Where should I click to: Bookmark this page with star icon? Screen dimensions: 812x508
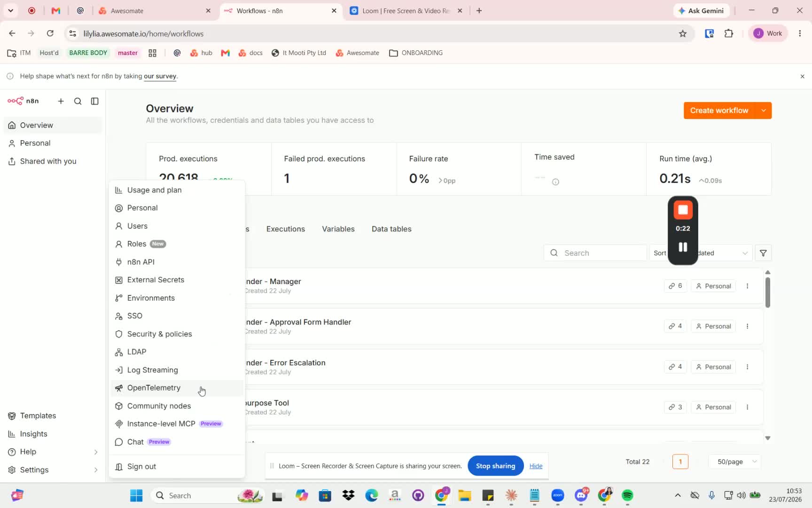(x=683, y=33)
